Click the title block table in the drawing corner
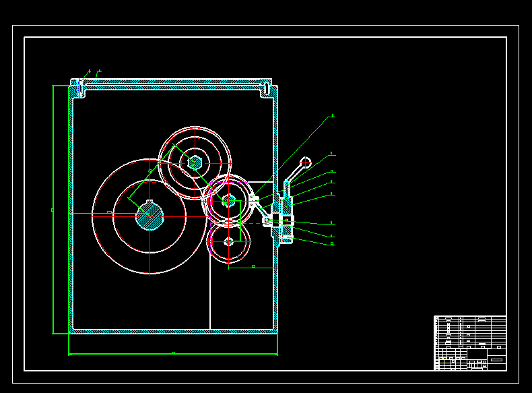This screenshot has width=532, height=393. pos(470,342)
